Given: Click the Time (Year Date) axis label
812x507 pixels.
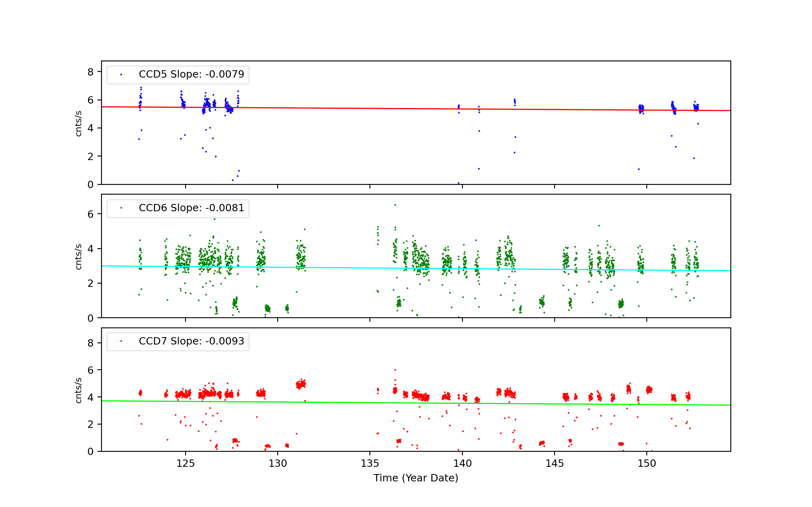Looking at the screenshot, I should pos(416,478).
